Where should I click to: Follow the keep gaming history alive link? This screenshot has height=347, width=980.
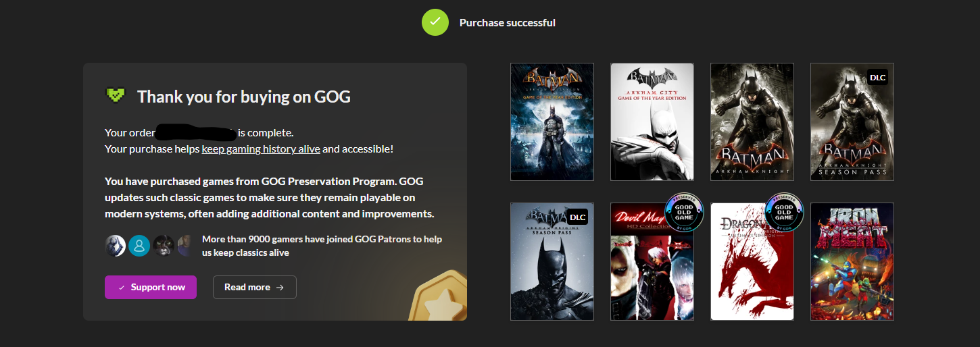point(261,149)
